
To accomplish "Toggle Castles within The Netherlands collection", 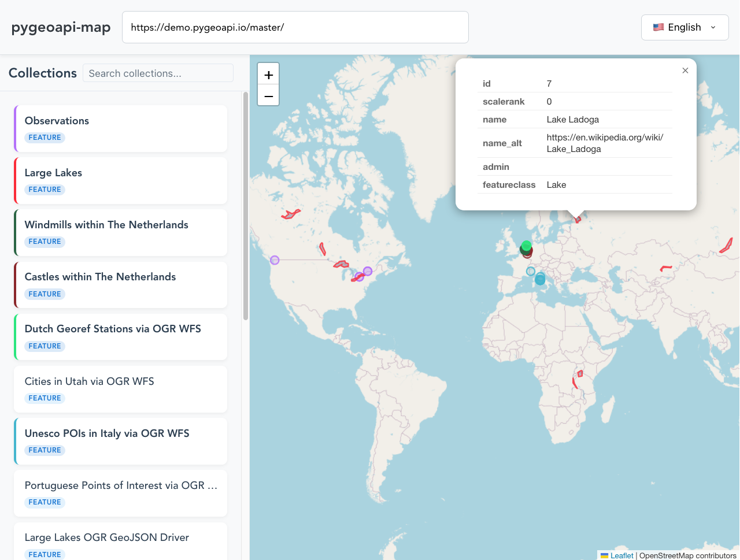I will tap(120, 285).
